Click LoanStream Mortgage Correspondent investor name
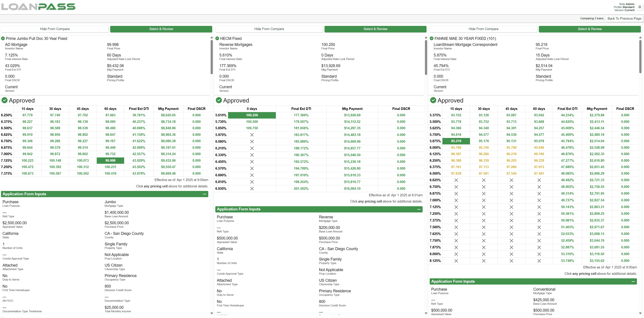This screenshot has height=318, width=644. point(465,45)
